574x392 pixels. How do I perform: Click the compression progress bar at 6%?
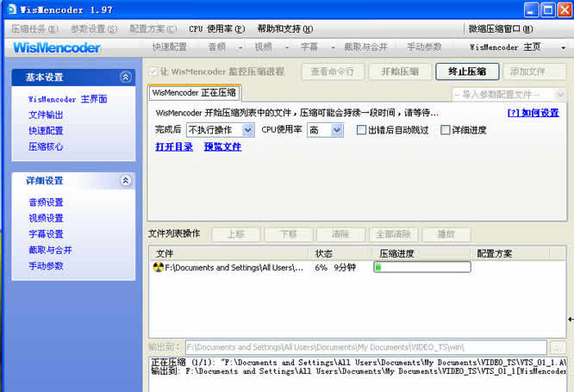(422, 267)
